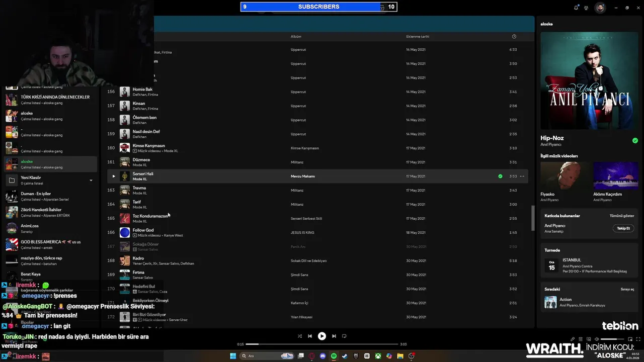The height and width of the screenshot is (362, 644).
Task: Expand the Yeni Klasör folder arrow
Action: [x=91, y=180]
